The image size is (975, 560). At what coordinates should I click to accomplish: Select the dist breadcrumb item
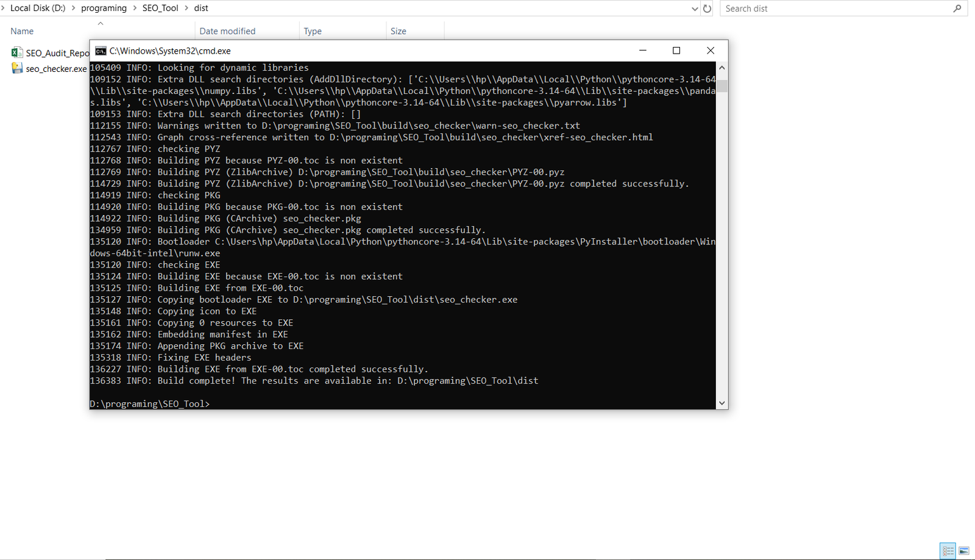[200, 8]
